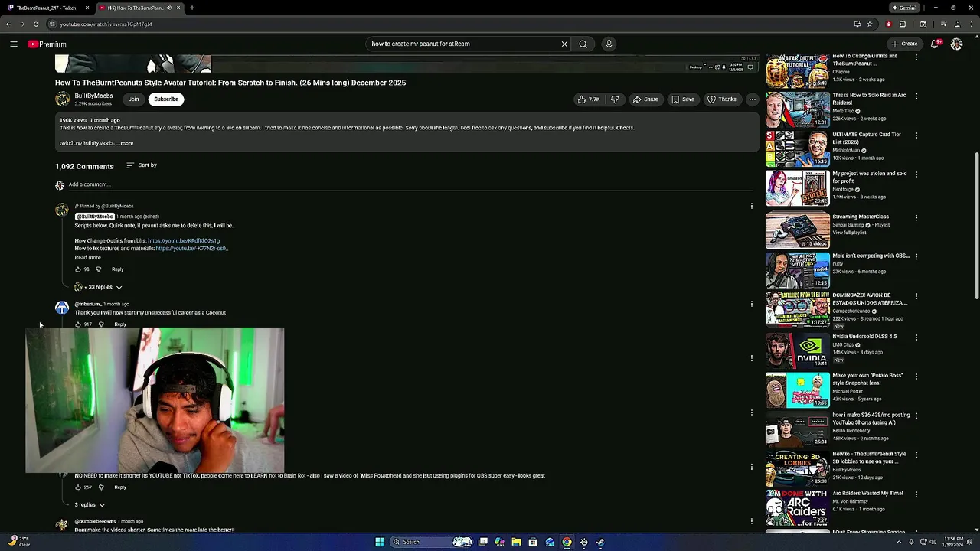Reply to 'NO NEED to make it shorter' comment
The height and width of the screenshot is (551, 980).
coord(120,487)
